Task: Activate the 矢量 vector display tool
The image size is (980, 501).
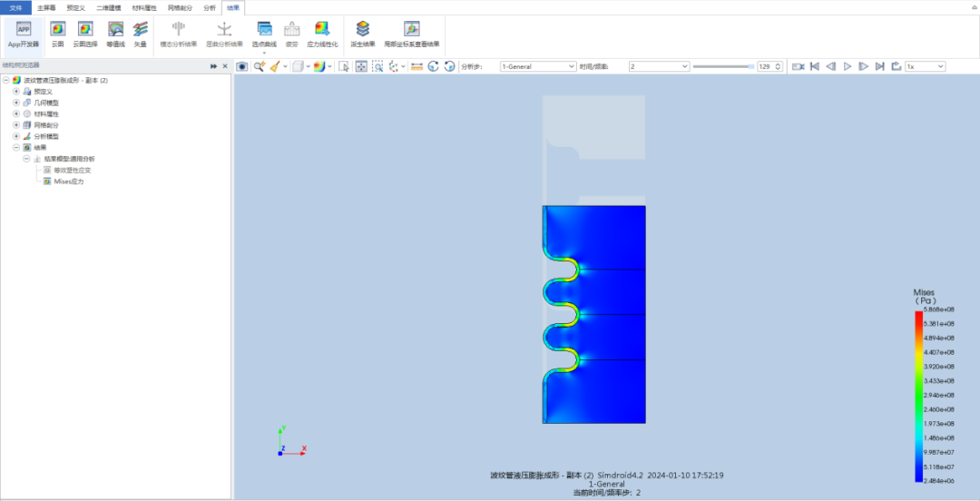Action: click(x=140, y=34)
